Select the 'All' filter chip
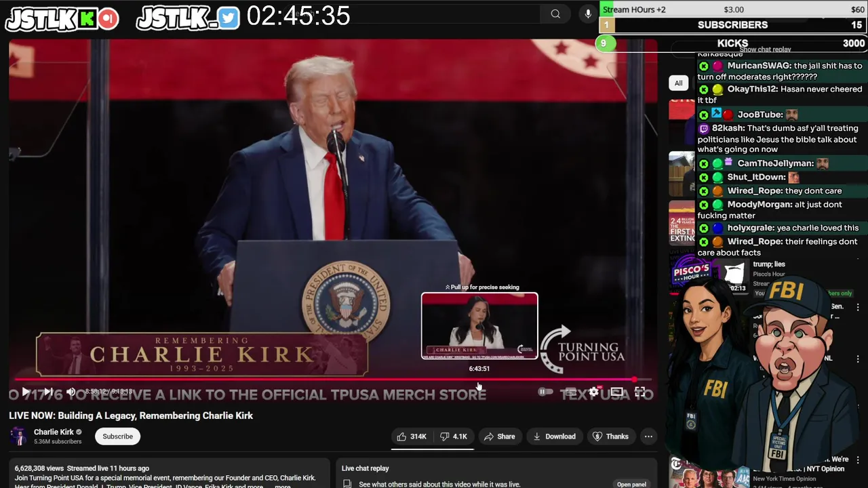This screenshot has width=868, height=488. [678, 83]
